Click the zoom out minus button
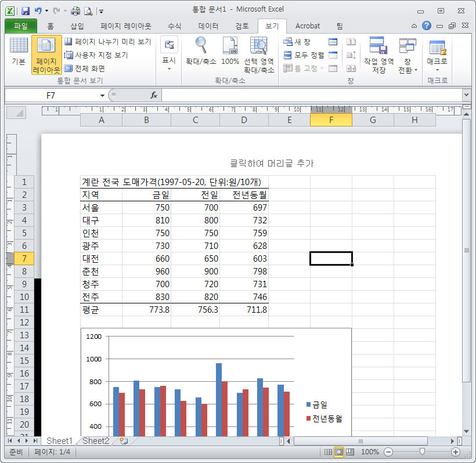 388,452
